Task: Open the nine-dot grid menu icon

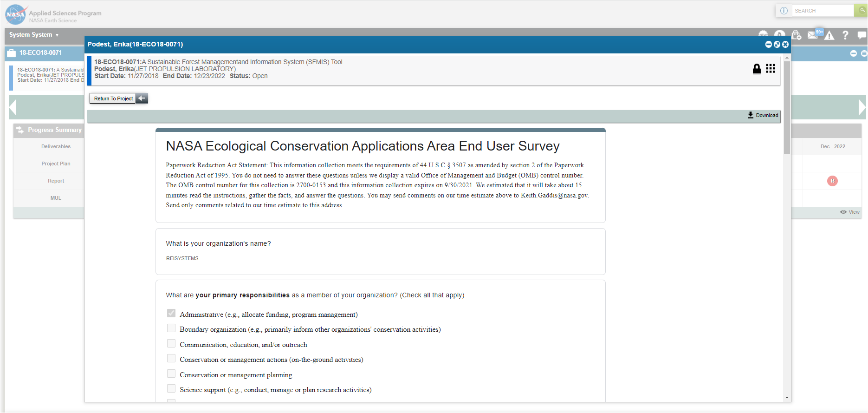Action: [x=771, y=69]
